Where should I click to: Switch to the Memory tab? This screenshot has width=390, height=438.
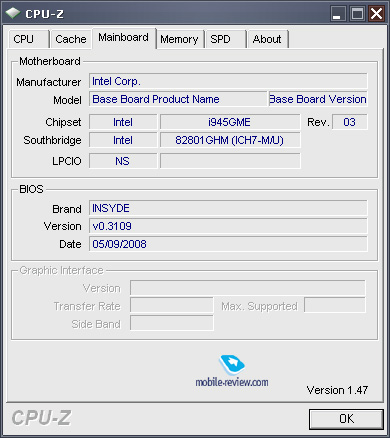pos(180,39)
